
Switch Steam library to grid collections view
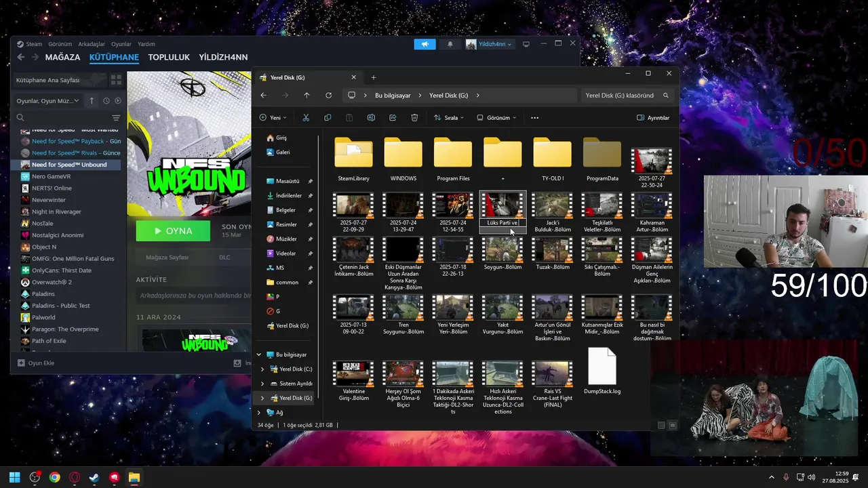[x=116, y=80]
